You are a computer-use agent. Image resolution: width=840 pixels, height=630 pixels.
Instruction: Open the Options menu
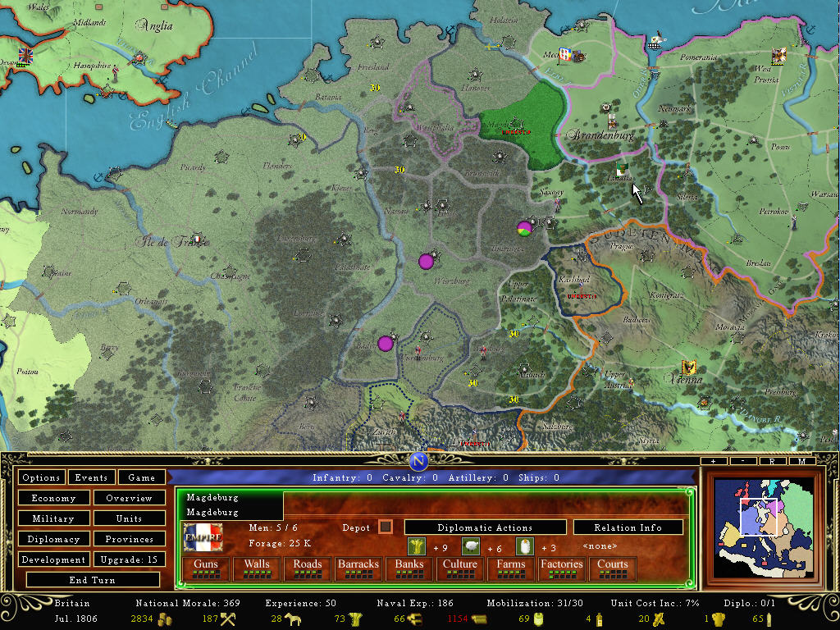[41, 477]
